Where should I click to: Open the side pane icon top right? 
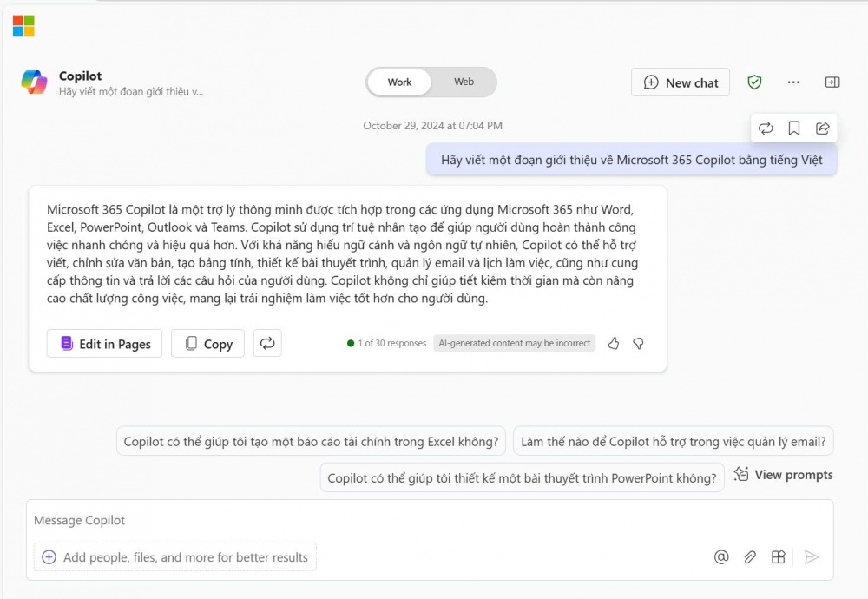pyautogui.click(x=832, y=82)
